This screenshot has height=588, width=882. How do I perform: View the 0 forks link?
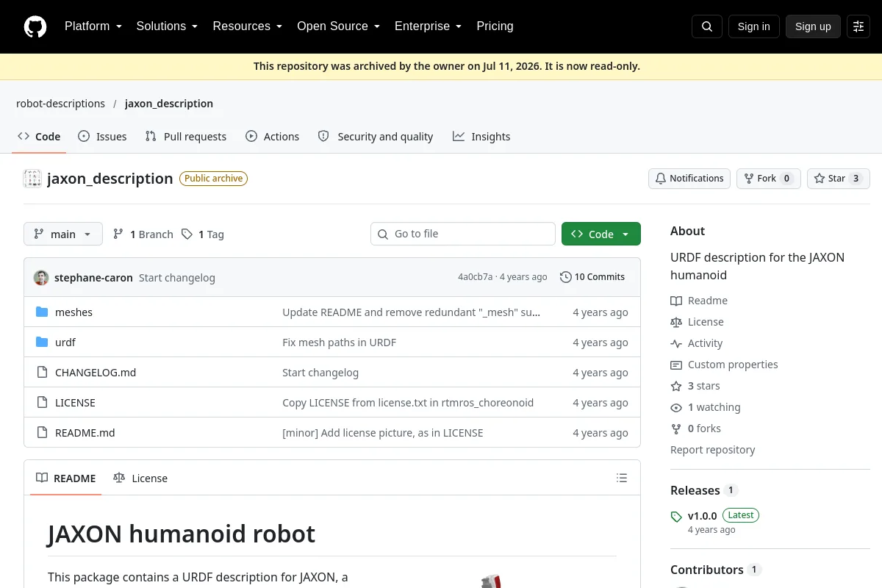point(696,429)
